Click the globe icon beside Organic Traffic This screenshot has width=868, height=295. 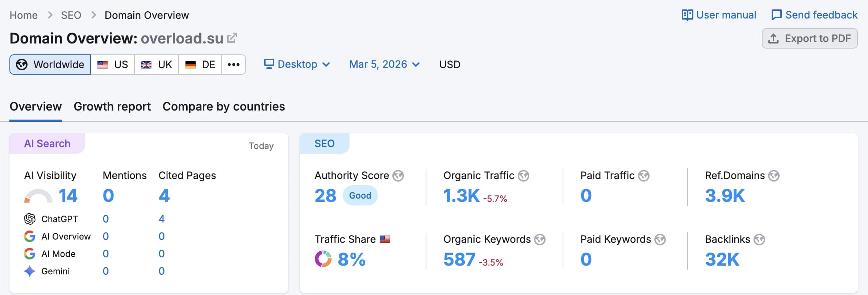(x=523, y=176)
